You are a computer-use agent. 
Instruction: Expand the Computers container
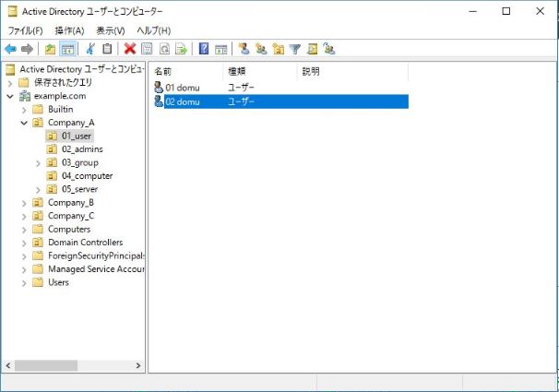click(x=24, y=230)
